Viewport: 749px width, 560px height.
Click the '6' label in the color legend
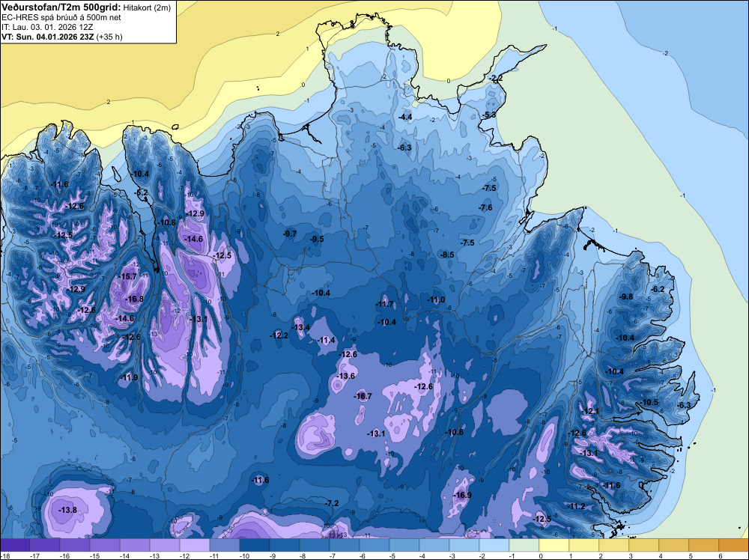pyautogui.click(x=721, y=556)
